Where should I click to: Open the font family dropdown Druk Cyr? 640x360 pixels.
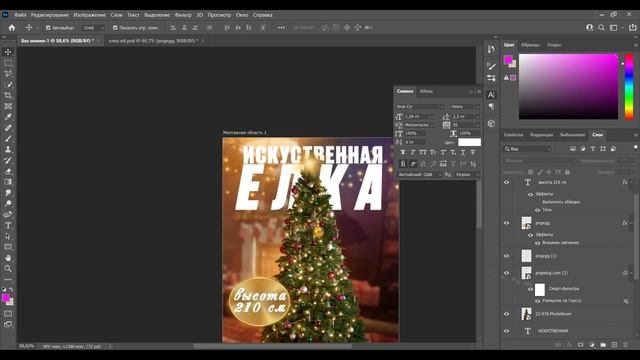(420, 107)
